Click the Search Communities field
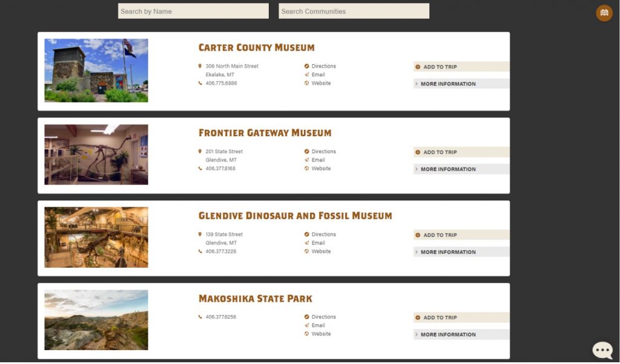 [x=354, y=11]
